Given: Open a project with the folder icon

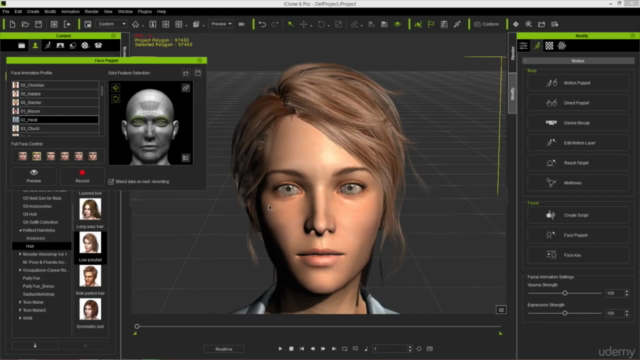Looking at the screenshot, I should click(x=25, y=24).
